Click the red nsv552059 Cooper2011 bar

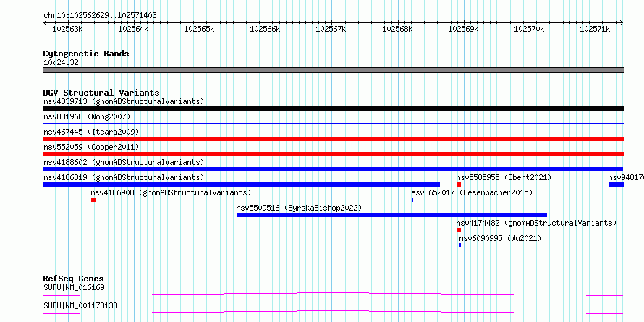333,154
